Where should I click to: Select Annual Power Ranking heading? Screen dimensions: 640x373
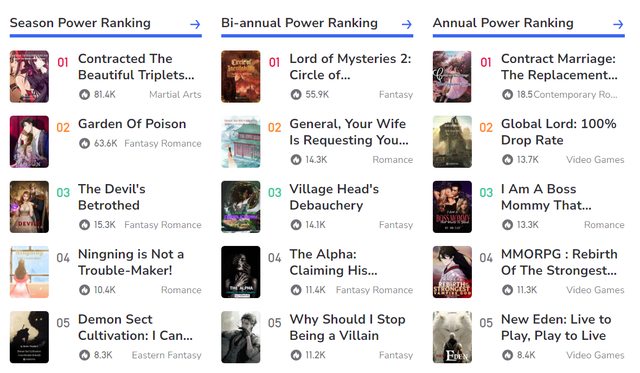(503, 23)
